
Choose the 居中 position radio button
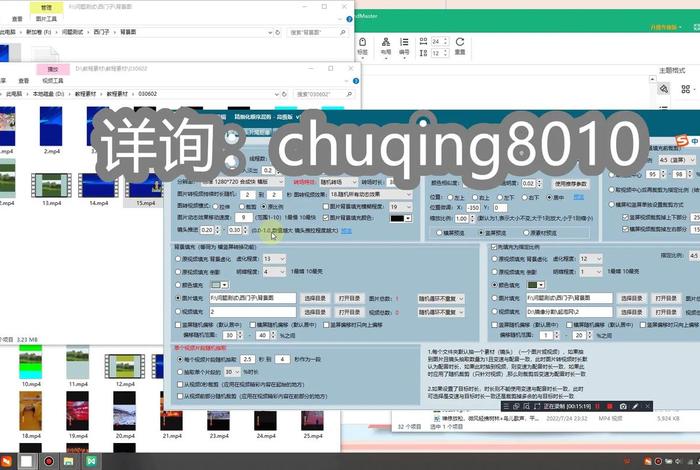tap(550, 197)
